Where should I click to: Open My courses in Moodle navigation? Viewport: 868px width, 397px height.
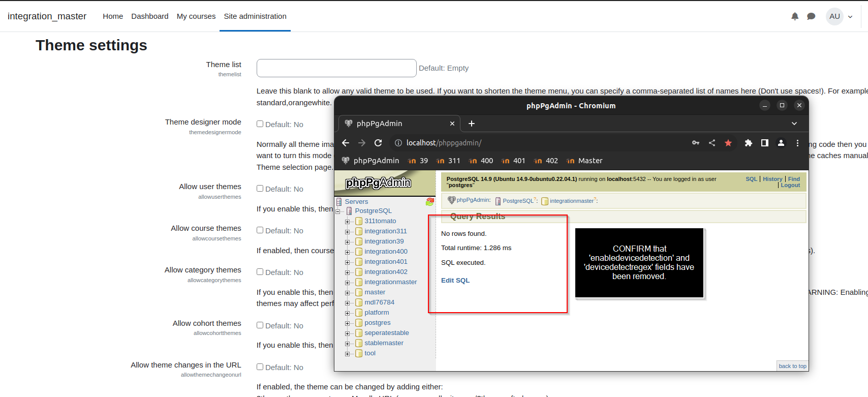pyautogui.click(x=196, y=16)
